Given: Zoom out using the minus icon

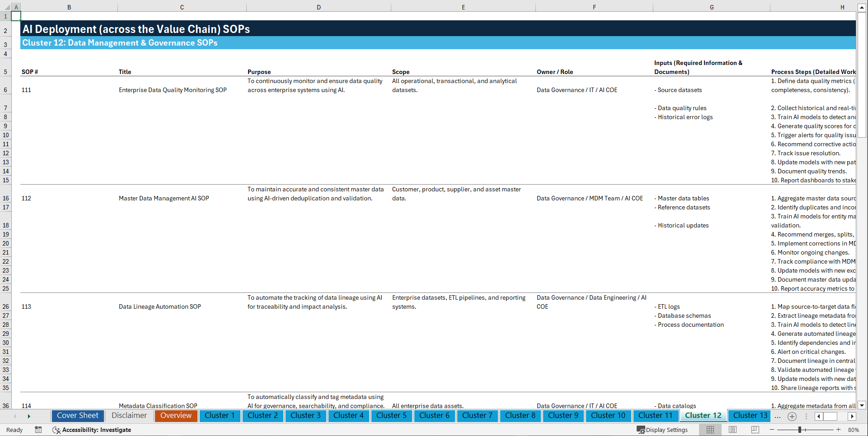Looking at the screenshot, I should [773, 430].
